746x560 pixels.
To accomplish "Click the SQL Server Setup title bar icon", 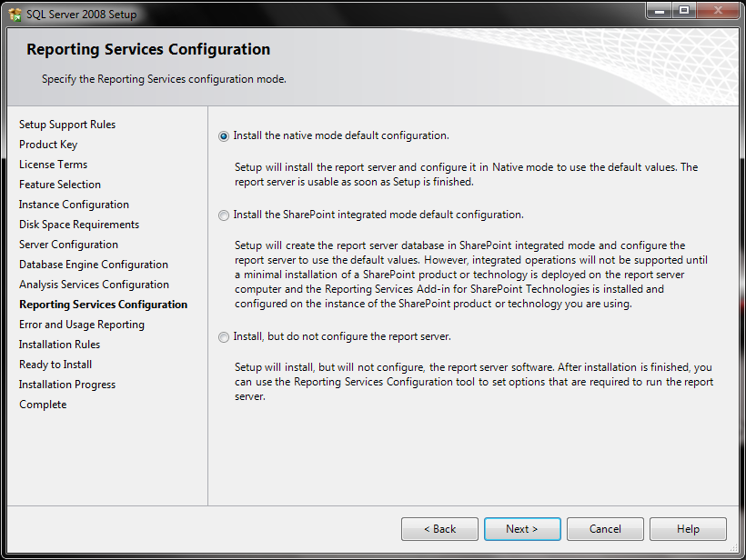I will (15, 15).
